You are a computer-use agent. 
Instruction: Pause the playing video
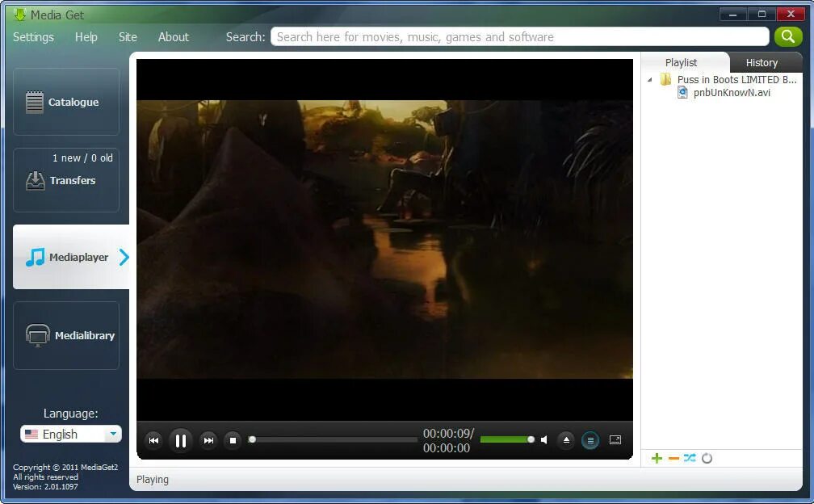tap(181, 441)
